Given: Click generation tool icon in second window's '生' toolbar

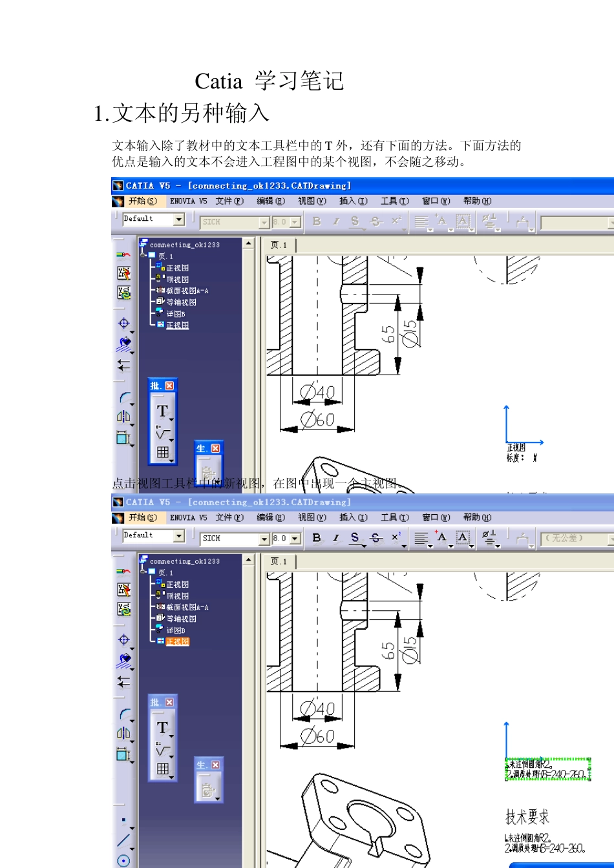Looking at the screenshot, I should point(208,789).
